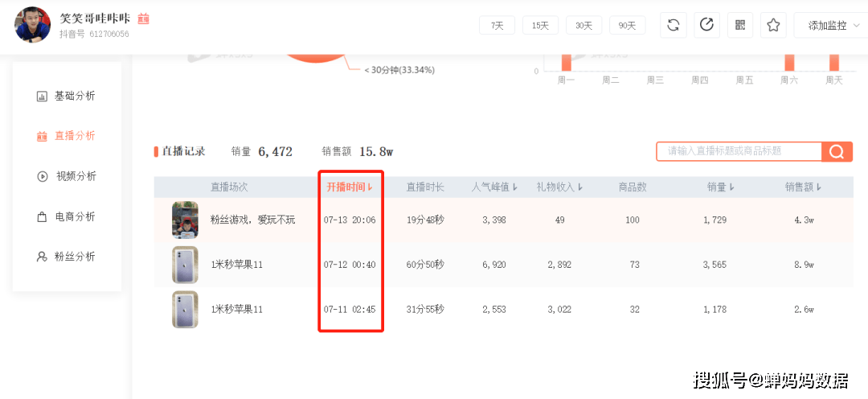Click the 电商分析 shopping bag icon
This screenshot has width=868, height=399.
(42, 217)
